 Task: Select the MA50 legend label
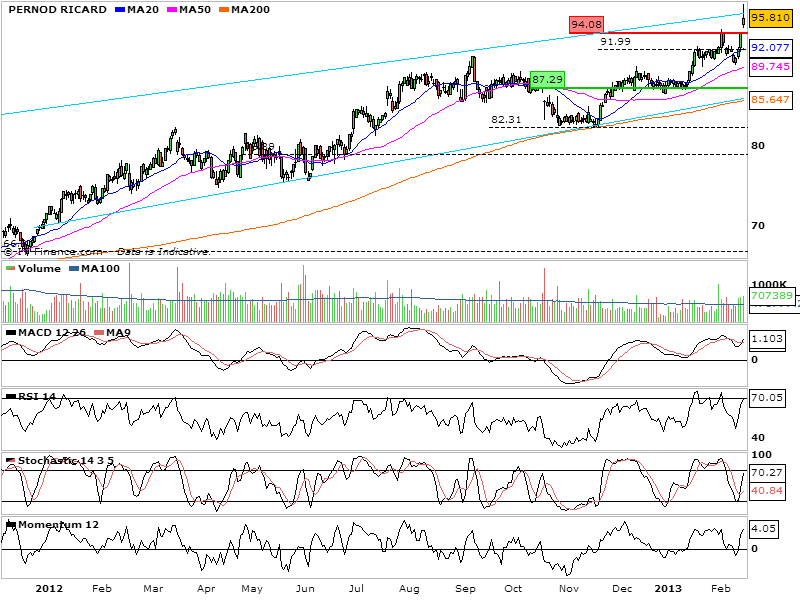point(195,10)
